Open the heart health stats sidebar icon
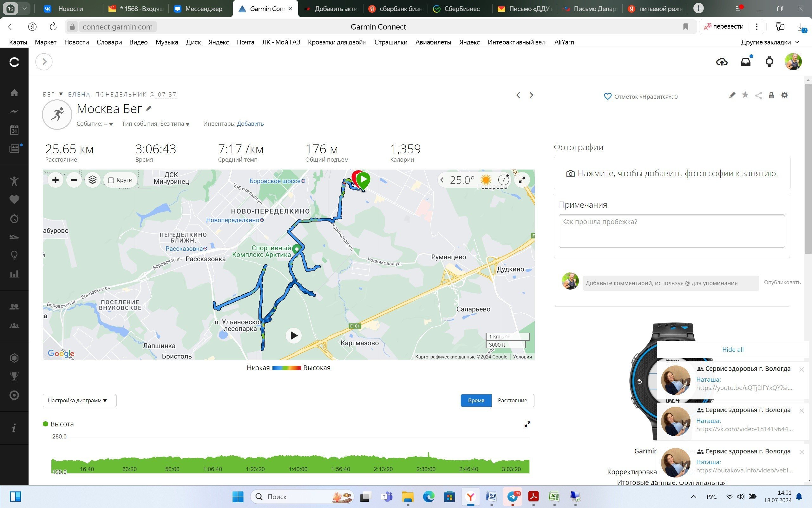812x508 pixels. (x=14, y=200)
